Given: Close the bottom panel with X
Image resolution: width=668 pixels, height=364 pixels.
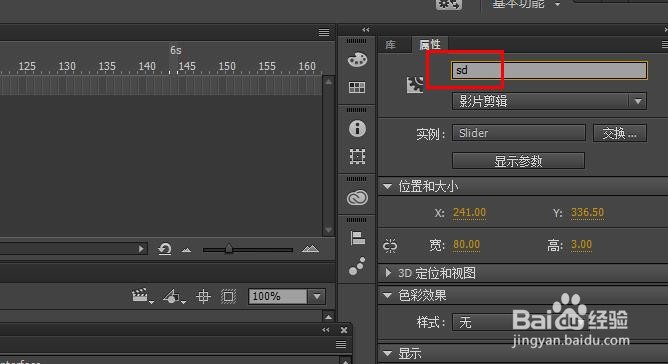Looking at the screenshot, I should (344, 330).
